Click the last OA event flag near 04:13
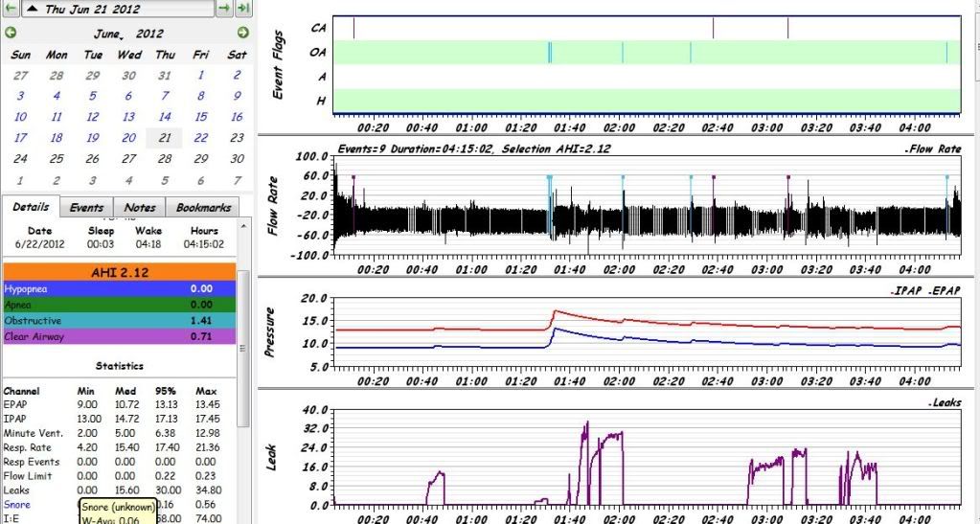 pos(946,53)
